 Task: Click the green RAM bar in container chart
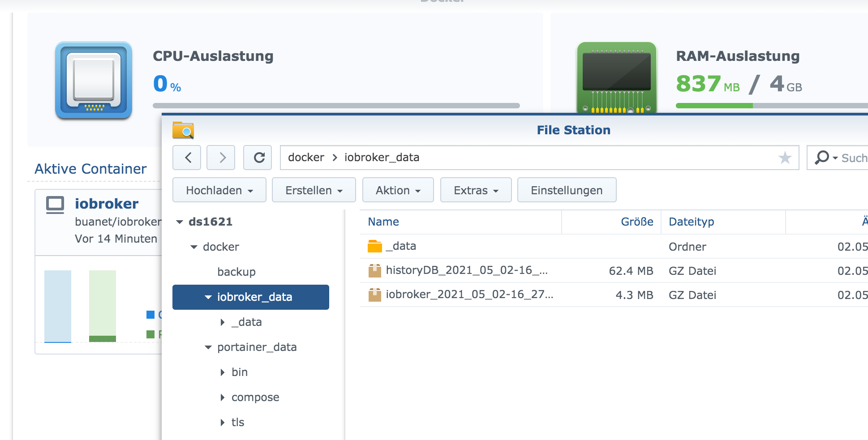tap(103, 306)
